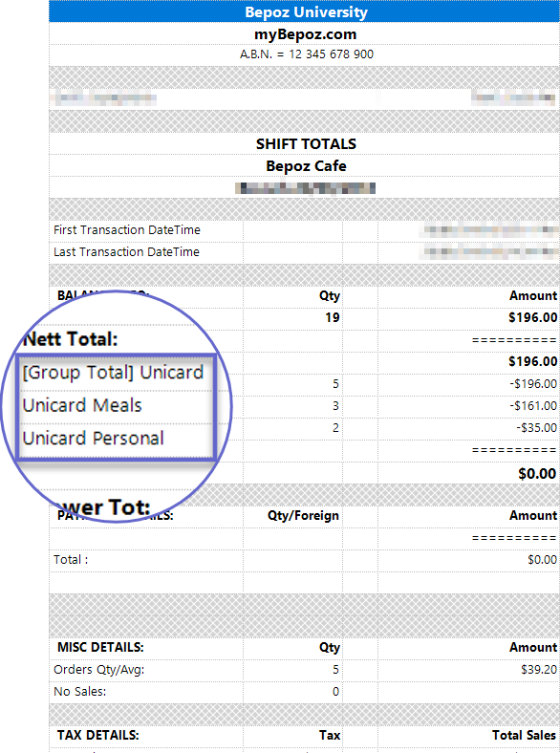Screen dimensions: 560x753
Task: Click the Total Sales column header
Action: (x=525, y=736)
